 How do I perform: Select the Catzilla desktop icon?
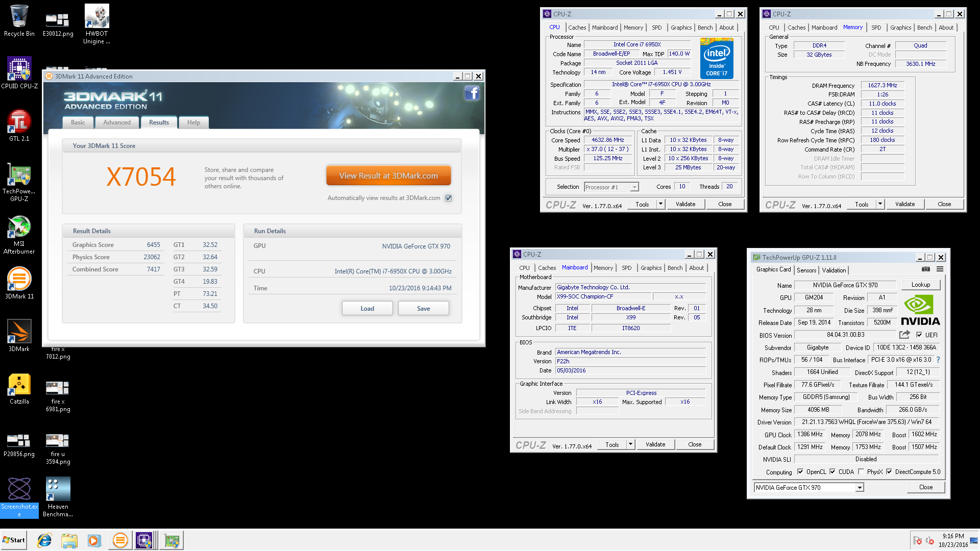coord(19,388)
